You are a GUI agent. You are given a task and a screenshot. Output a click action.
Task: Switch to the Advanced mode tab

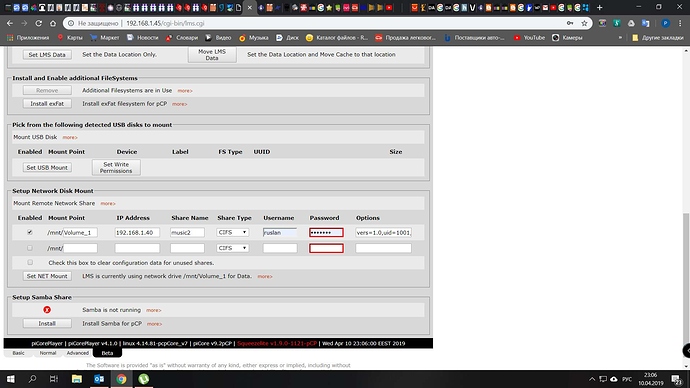pyautogui.click(x=77, y=353)
